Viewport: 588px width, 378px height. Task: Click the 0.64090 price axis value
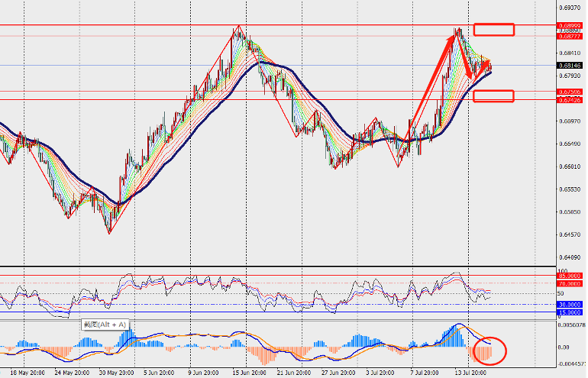click(570, 257)
